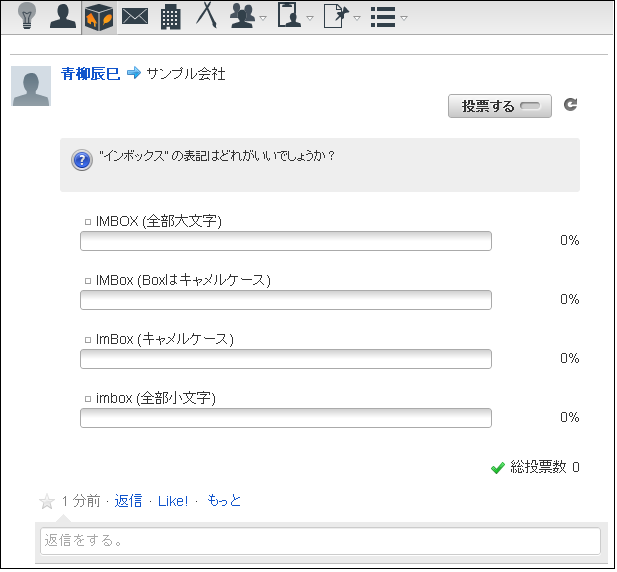This screenshot has height=572, width=617.
Task: Open the compass drawing tools icon
Action: [207, 16]
